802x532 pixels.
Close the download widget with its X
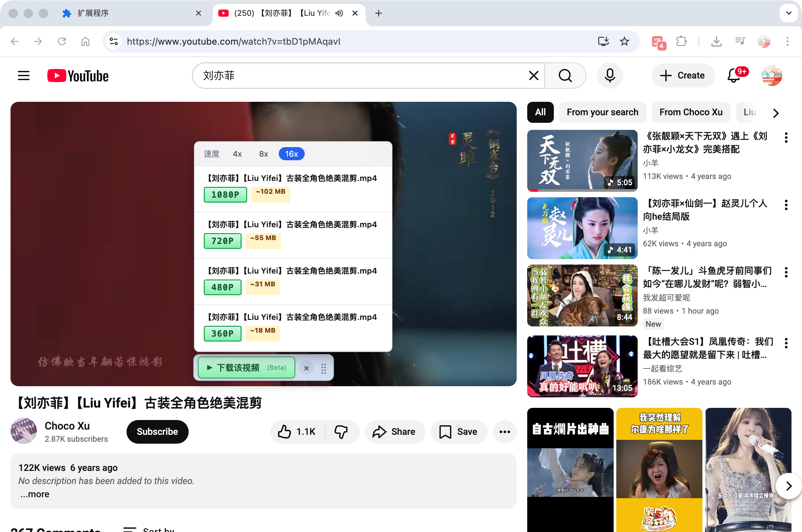tap(306, 368)
